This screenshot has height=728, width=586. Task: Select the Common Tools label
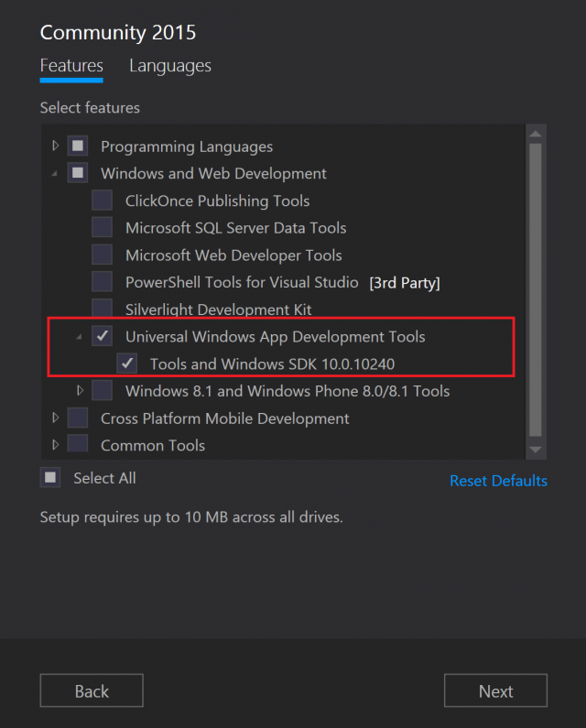pyautogui.click(x=153, y=446)
